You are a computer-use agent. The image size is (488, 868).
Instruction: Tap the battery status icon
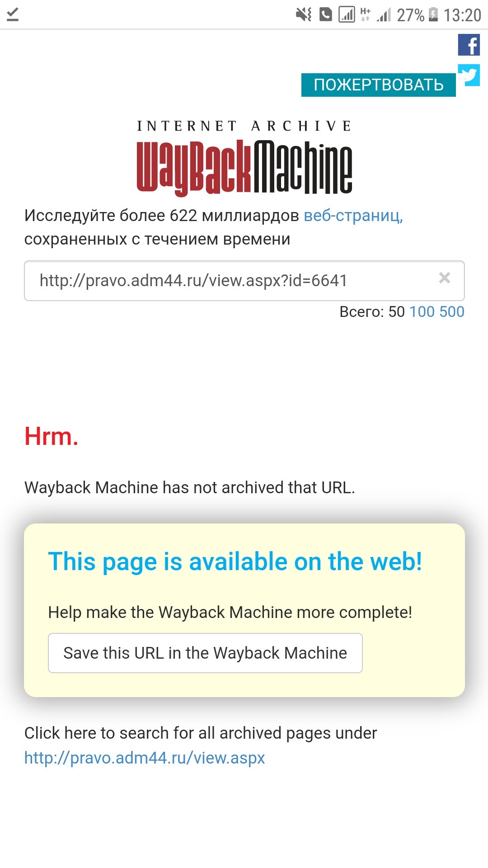click(433, 15)
